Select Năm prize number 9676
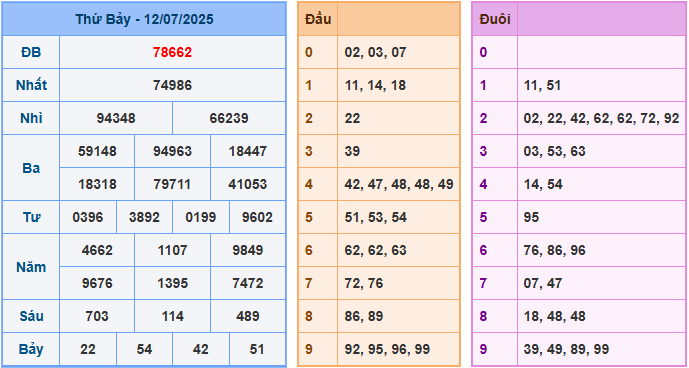Image resolution: width=689 pixels, height=368 pixels. coord(97,283)
